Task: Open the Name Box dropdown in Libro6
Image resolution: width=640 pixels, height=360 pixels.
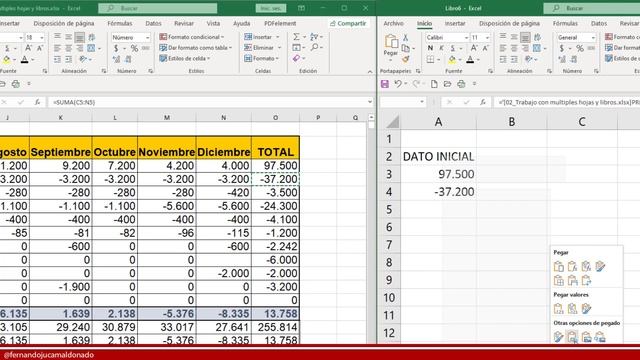Action: [x=422, y=102]
